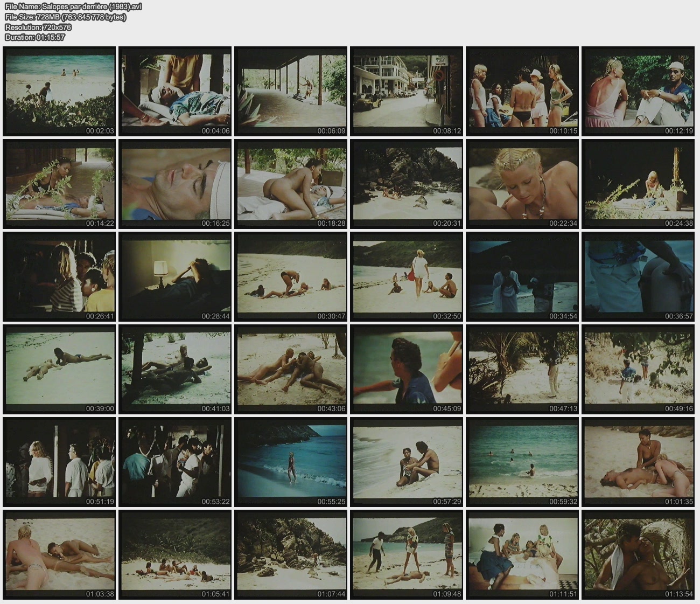
Task: Click the File Name text line
Action: click(x=73, y=6)
